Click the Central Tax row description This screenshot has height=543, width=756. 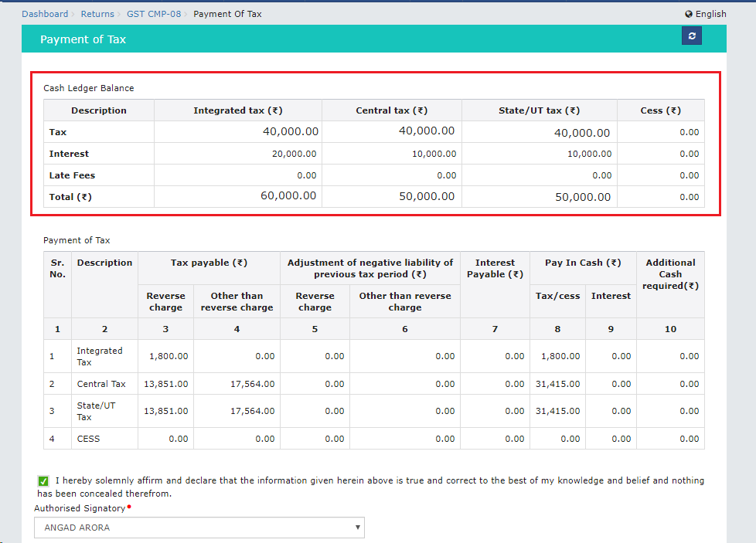(x=101, y=384)
